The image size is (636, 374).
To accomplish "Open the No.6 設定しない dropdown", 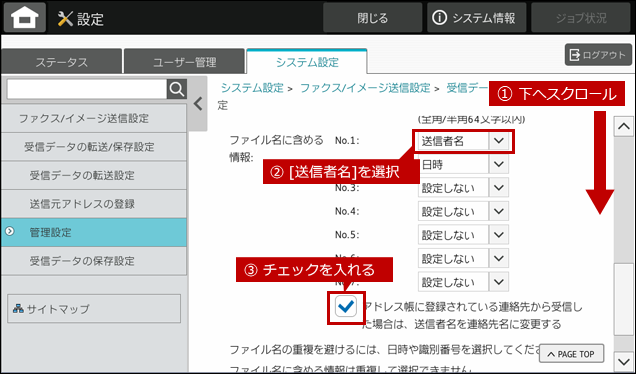I will pyautogui.click(x=463, y=258).
